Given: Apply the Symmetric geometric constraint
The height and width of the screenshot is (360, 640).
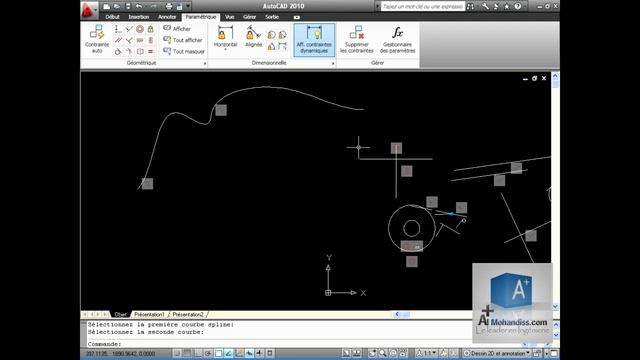Looking at the screenshot, I should click(140, 51).
